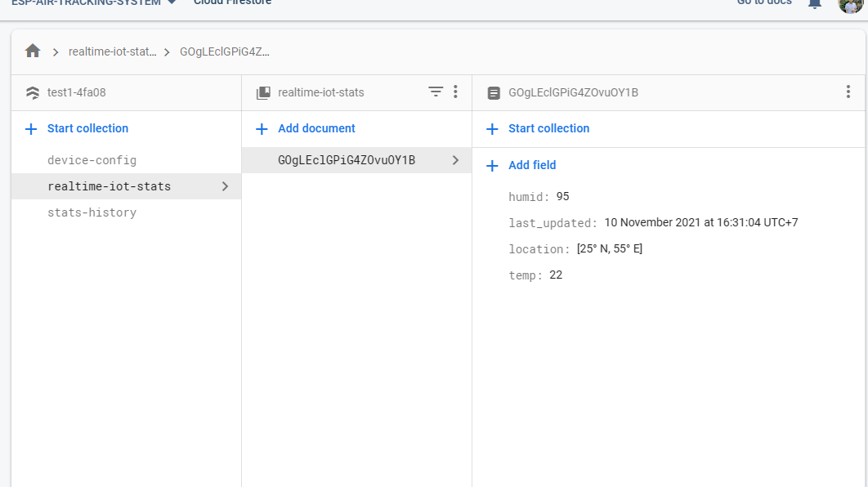Screen dimensions: 868x487
Task: Click realtime-iot-stat... breadcrumb link
Action: click(112, 51)
